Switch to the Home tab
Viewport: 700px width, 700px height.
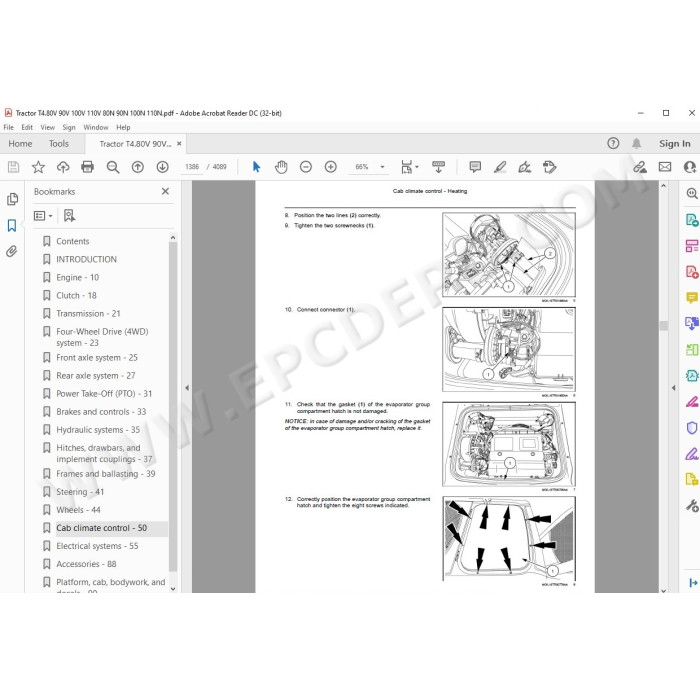20,144
